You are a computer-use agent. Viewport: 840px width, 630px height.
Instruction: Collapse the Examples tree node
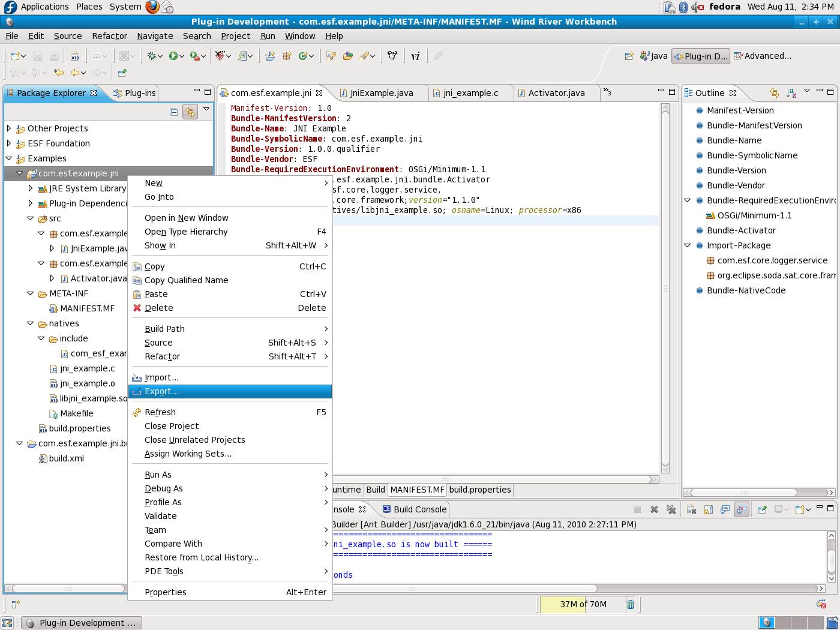coord(9,158)
